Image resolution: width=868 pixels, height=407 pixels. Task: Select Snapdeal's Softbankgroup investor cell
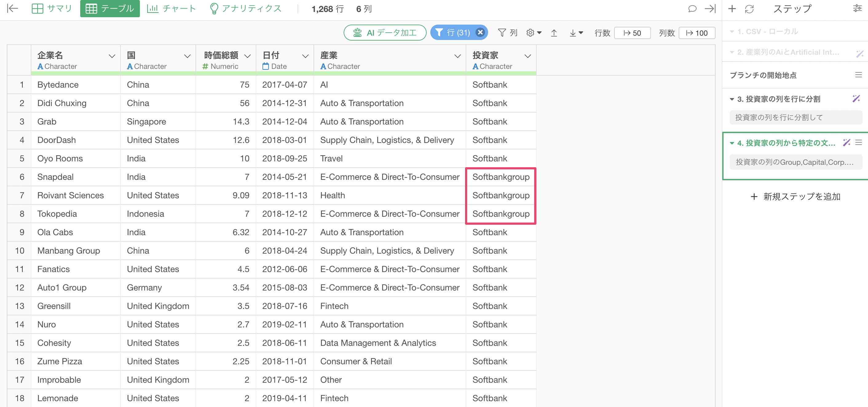[x=501, y=177]
